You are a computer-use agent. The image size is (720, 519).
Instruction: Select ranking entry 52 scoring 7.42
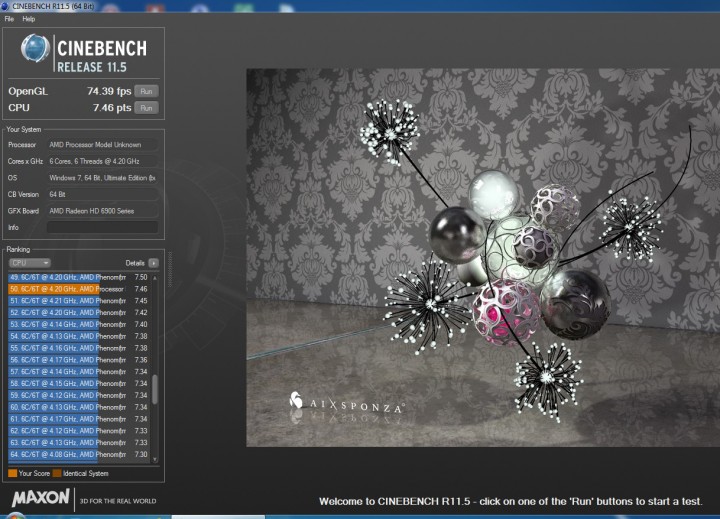(x=79, y=312)
